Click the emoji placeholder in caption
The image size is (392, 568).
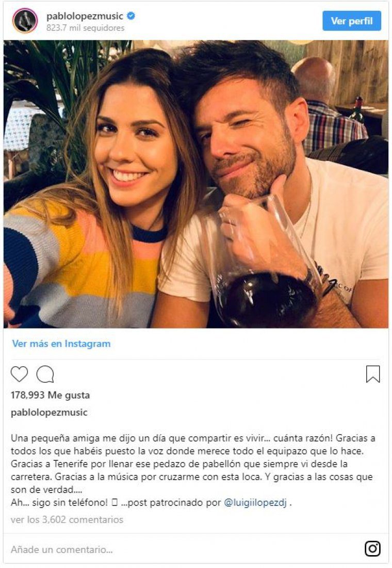pos(115,502)
